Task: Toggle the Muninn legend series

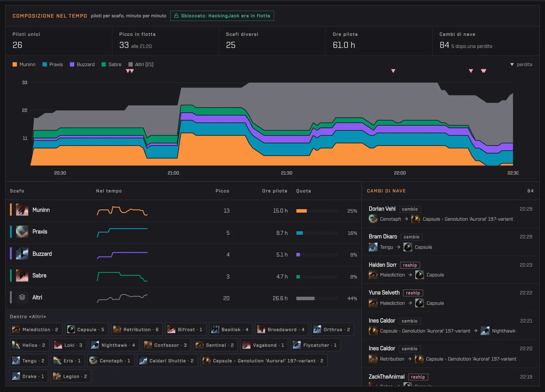Action: [24, 64]
